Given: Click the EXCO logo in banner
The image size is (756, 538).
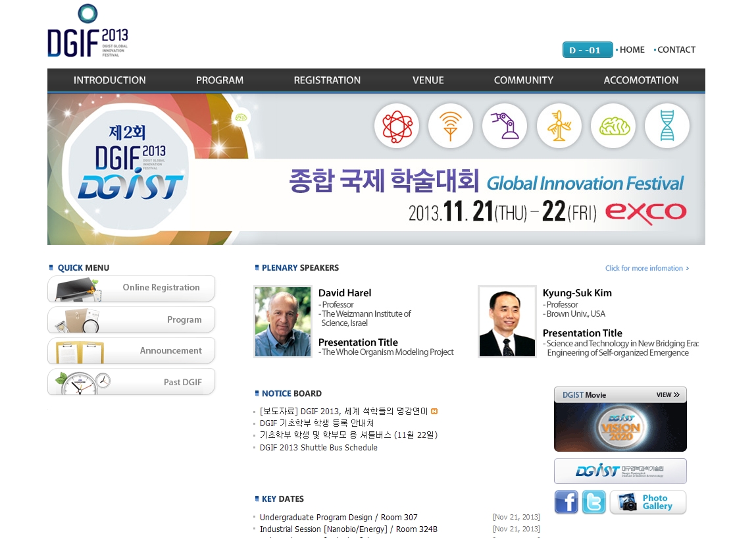Looking at the screenshot, I should 645,213.
